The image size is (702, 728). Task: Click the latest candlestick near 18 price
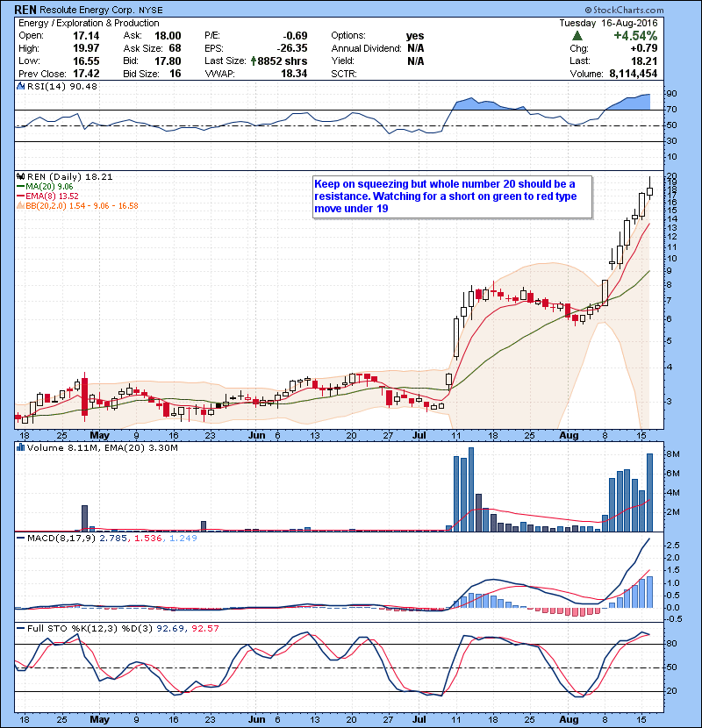(x=649, y=189)
